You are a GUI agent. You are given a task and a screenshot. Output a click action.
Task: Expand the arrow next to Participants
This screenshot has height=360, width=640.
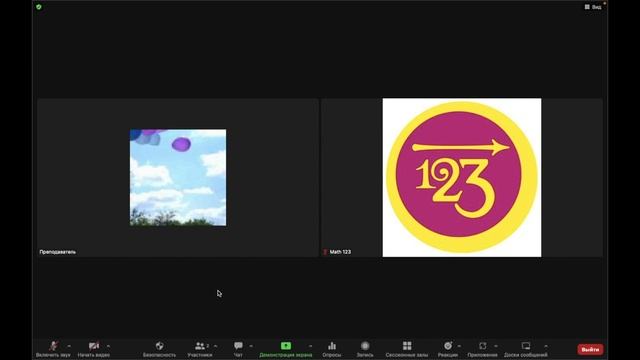[216, 346]
